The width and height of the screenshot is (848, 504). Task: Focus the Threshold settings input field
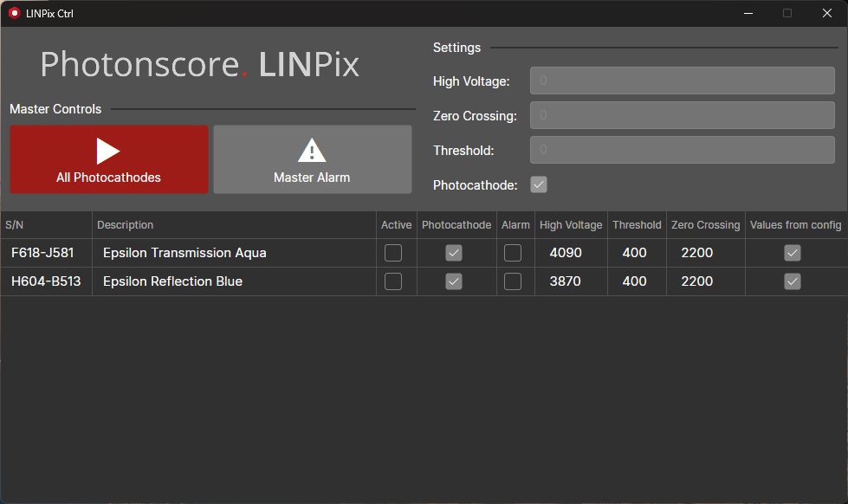coord(683,150)
